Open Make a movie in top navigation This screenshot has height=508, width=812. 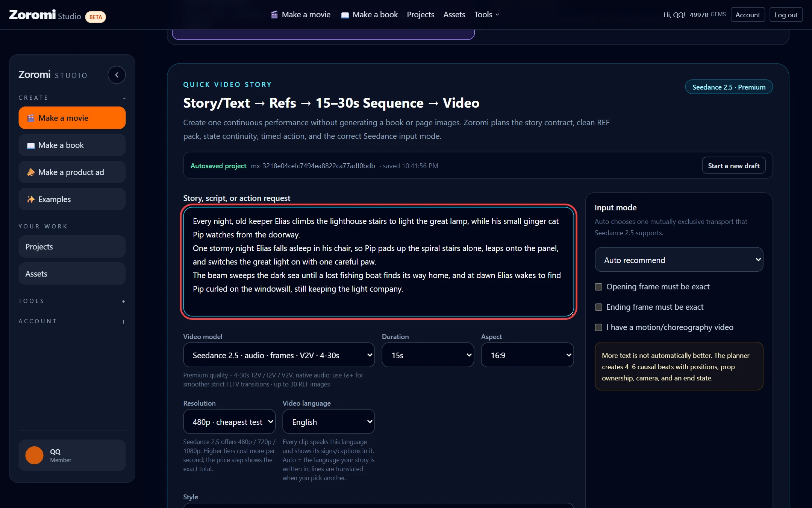301,15
